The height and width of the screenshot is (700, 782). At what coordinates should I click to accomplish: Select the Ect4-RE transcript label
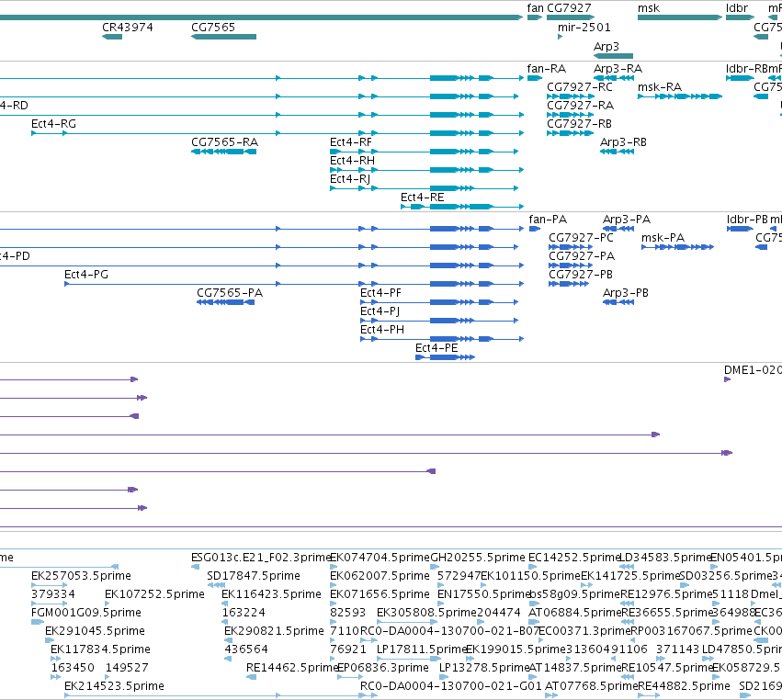pos(422,198)
